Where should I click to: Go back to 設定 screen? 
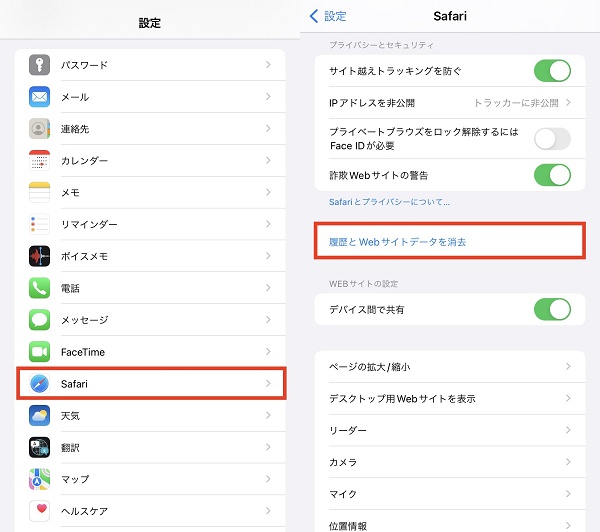pyautogui.click(x=329, y=16)
